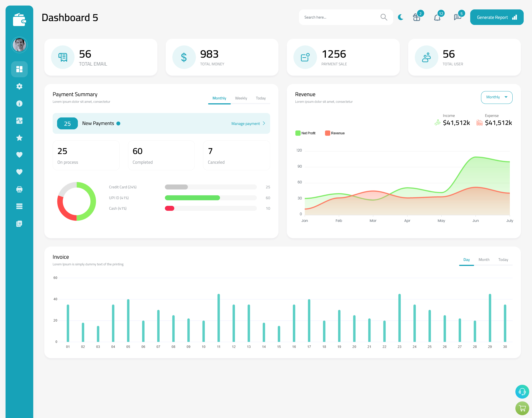
Task: Click the messages notification icon
Action: pyautogui.click(x=457, y=17)
